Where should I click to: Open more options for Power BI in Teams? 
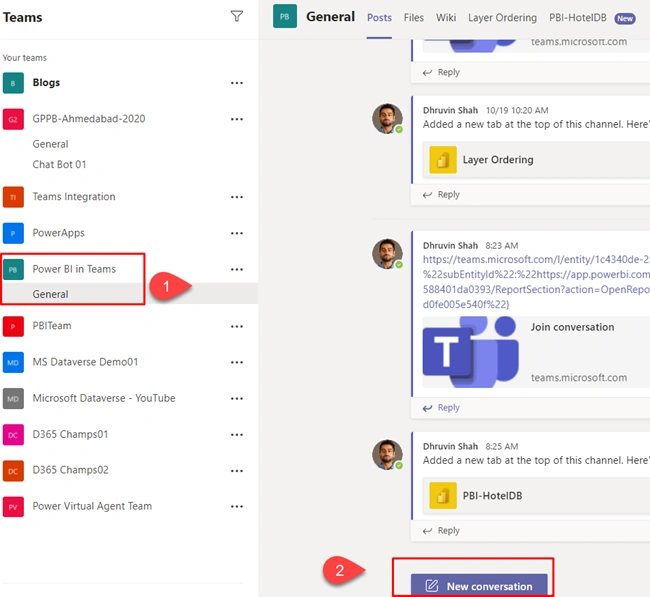click(x=237, y=269)
